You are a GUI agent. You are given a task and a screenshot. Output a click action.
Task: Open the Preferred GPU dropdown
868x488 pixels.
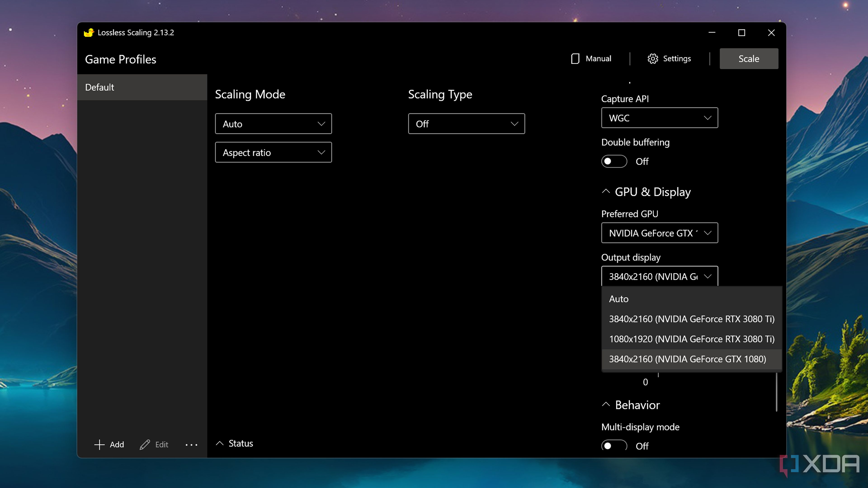tap(659, 233)
